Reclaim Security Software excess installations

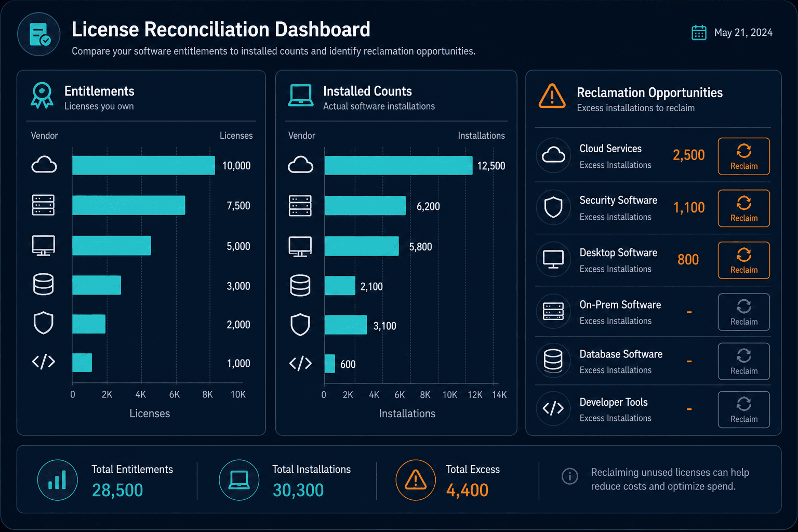[x=744, y=208]
